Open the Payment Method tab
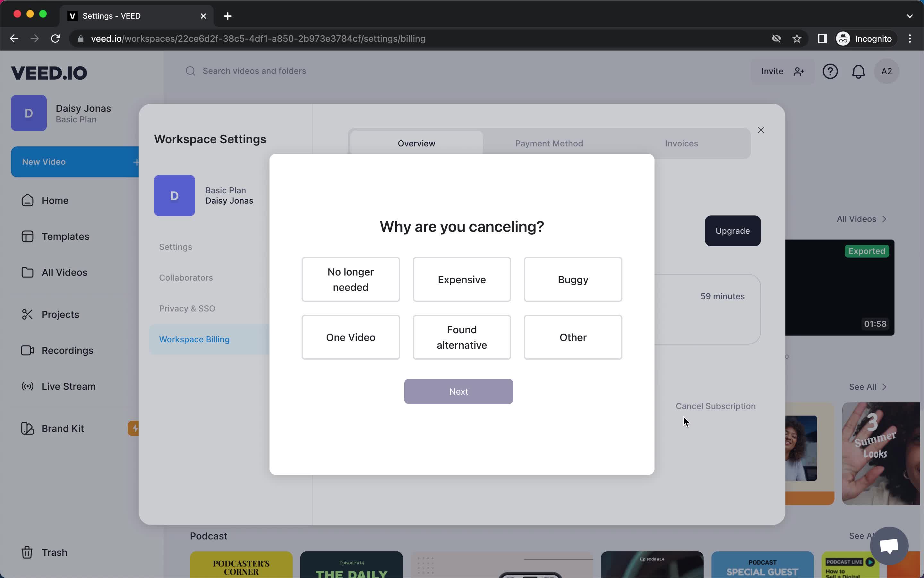 click(549, 143)
